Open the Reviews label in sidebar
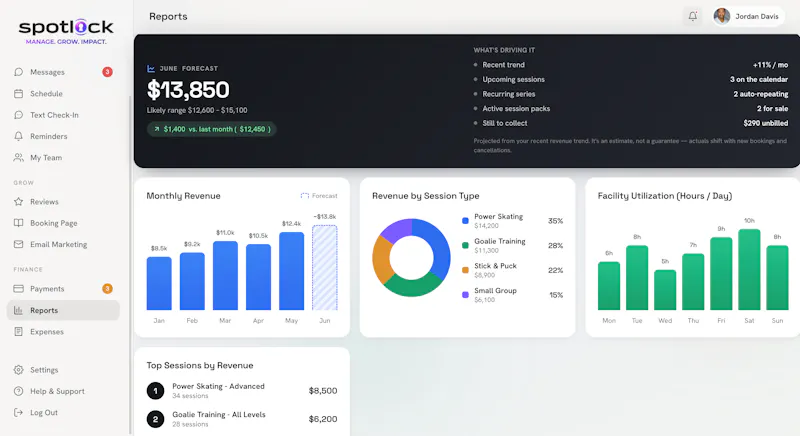800x436 pixels. [x=44, y=201]
